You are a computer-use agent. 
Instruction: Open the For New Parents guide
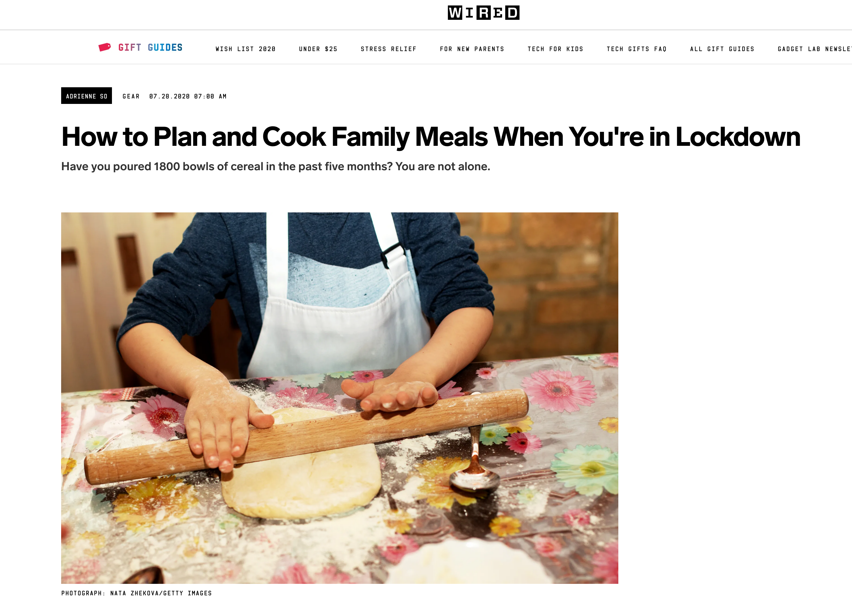pyautogui.click(x=472, y=49)
